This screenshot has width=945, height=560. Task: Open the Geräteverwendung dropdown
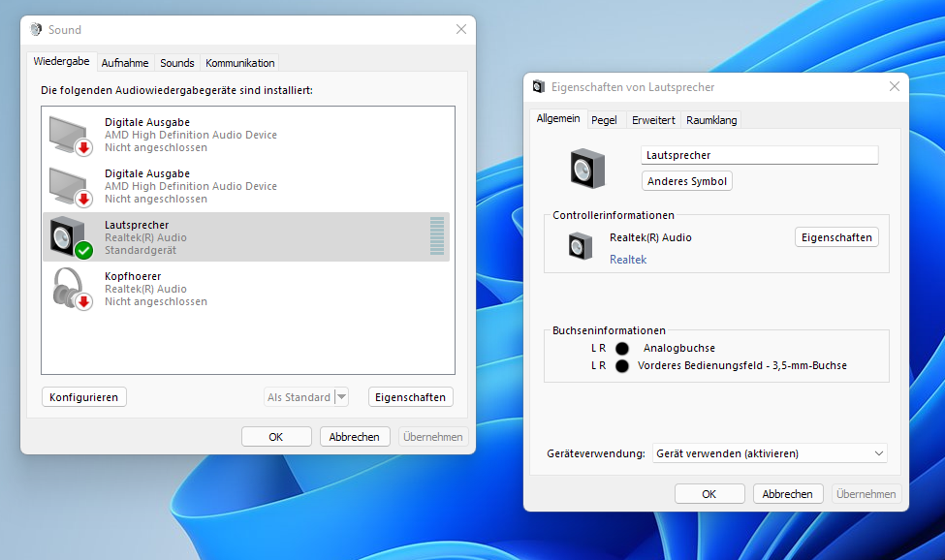click(x=770, y=453)
